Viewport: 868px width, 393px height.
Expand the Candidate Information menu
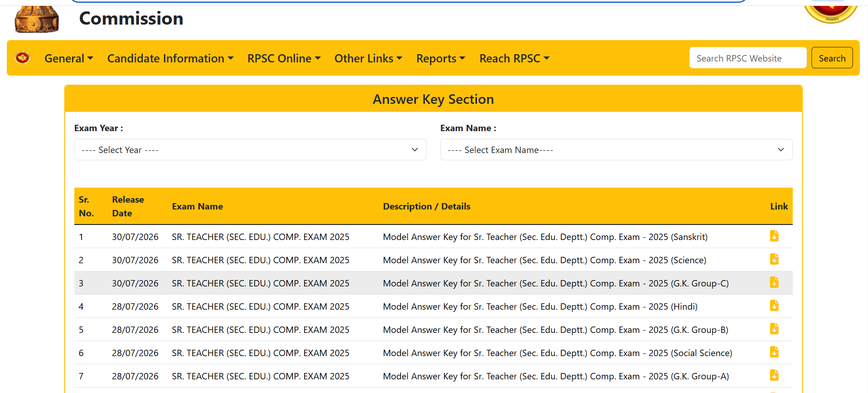pyautogui.click(x=170, y=58)
